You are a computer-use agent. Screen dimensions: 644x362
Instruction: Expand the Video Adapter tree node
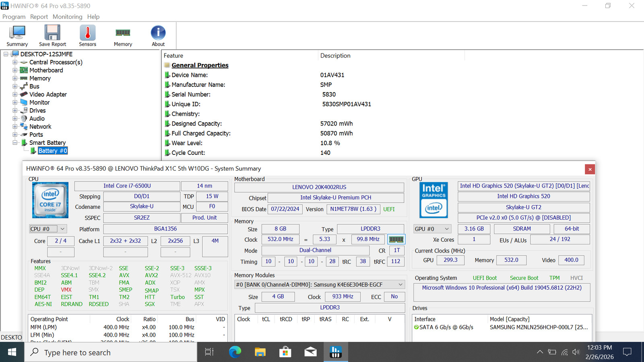(15, 95)
